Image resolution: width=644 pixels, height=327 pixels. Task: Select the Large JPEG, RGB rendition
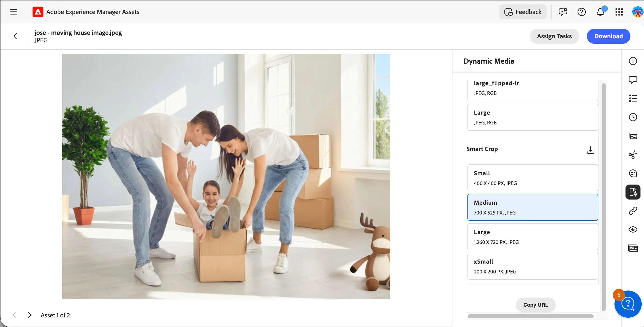pos(533,117)
